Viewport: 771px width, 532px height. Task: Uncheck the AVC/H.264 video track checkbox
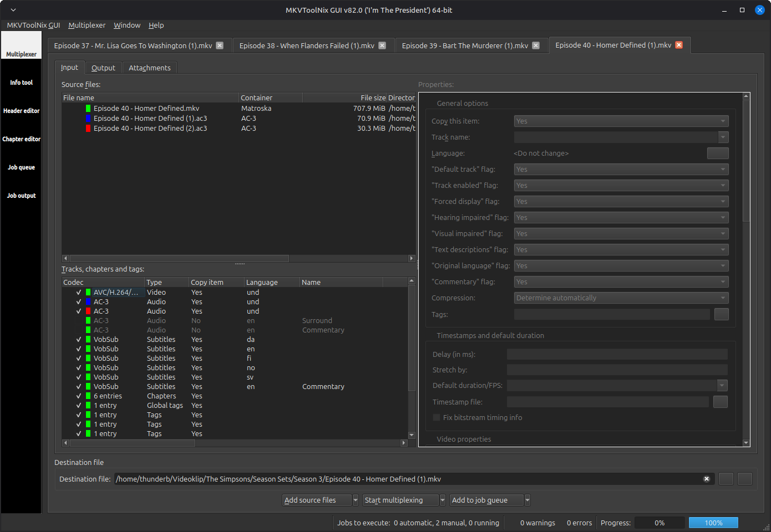pos(79,293)
